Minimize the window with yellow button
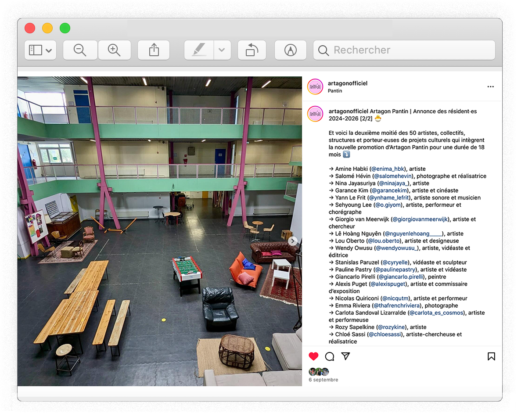 [x=47, y=28]
